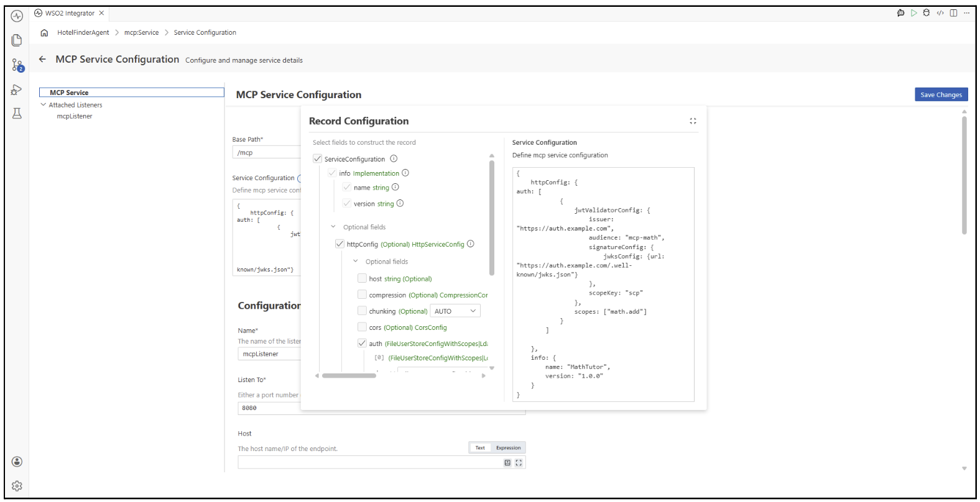Viewport: 980px width, 502px height.
Task: Click the Run play icon in top toolbar
Action: coord(913,13)
